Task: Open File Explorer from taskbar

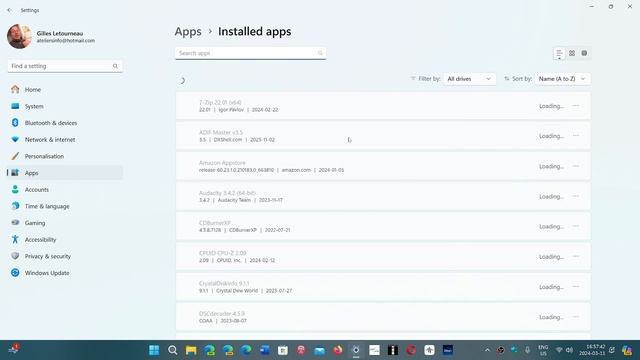Action: [x=191, y=350]
